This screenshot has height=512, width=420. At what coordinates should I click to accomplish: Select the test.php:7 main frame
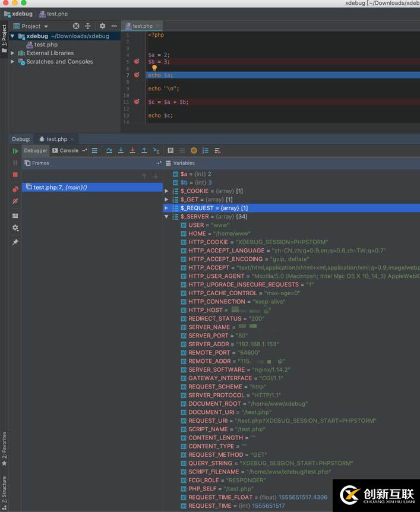59,187
